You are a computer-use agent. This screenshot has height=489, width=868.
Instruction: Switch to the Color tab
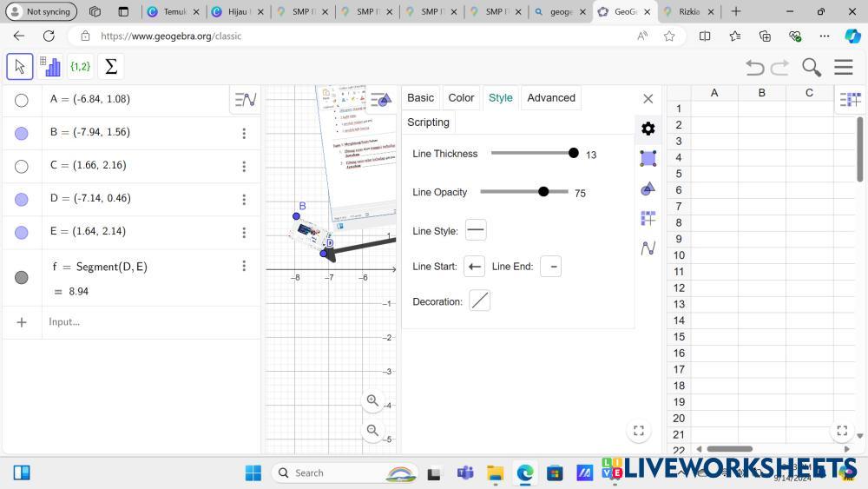461,98
